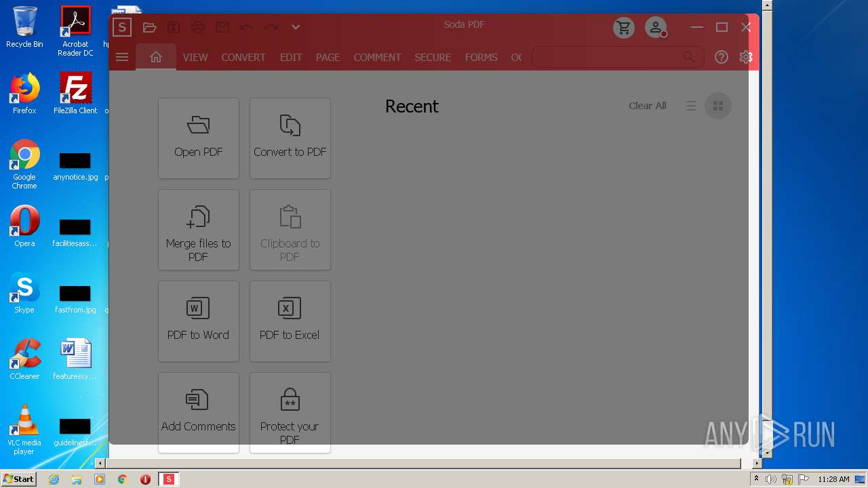Viewport: 868px width, 488px height.
Task: Click the Protect your PDF tile
Action: click(290, 412)
